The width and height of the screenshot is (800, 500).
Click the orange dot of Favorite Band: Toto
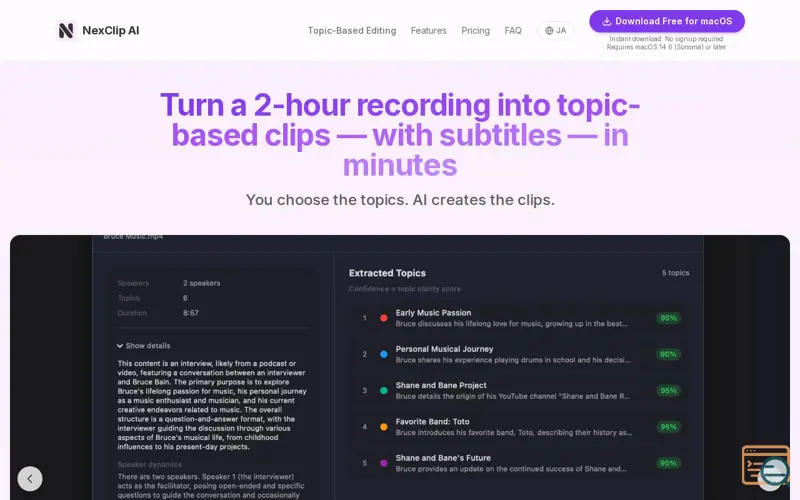pyautogui.click(x=384, y=427)
